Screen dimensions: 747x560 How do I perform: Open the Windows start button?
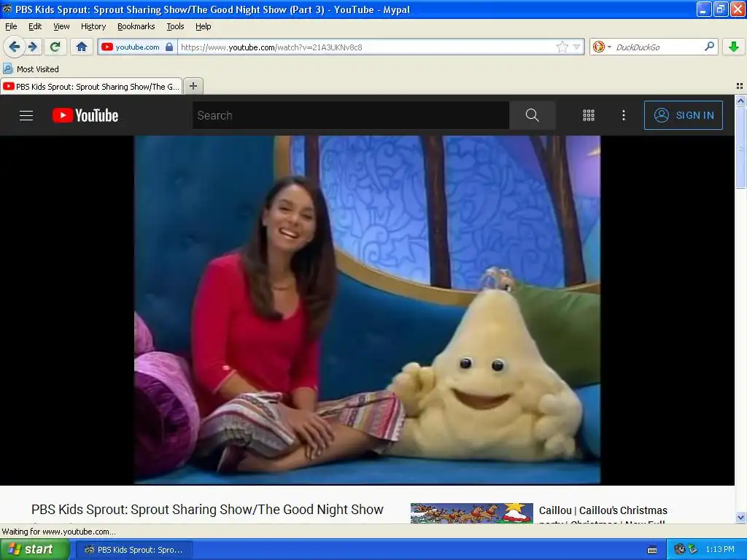coord(34,549)
